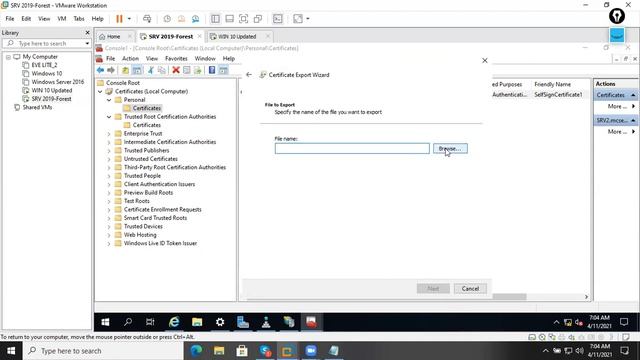
Task: Close the Library panel
Action: (x=87, y=33)
